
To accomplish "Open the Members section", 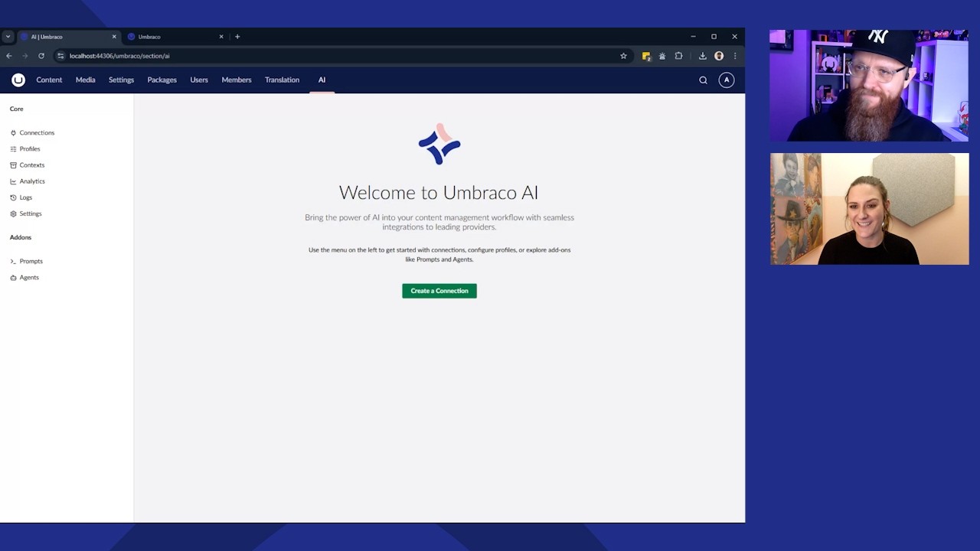I will pos(237,80).
